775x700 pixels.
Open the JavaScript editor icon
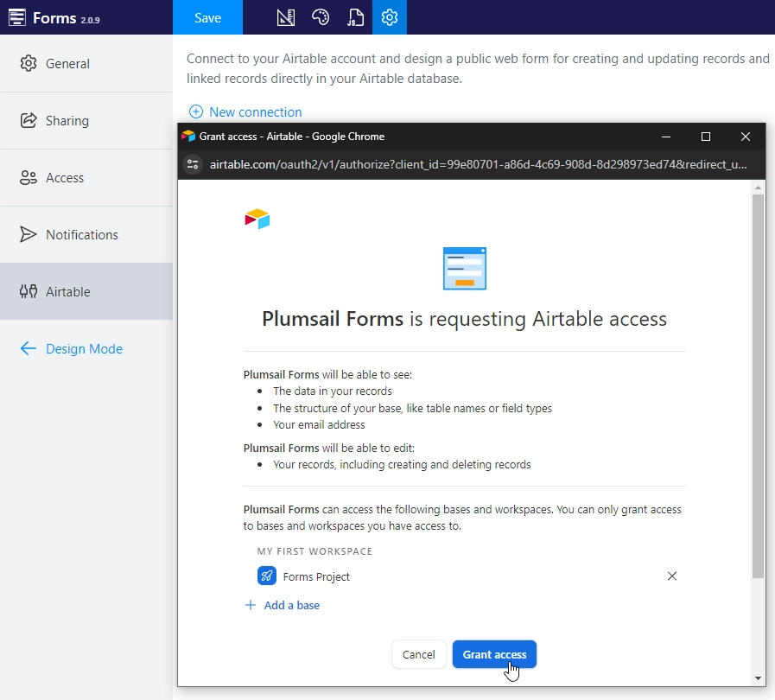pos(355,17)
